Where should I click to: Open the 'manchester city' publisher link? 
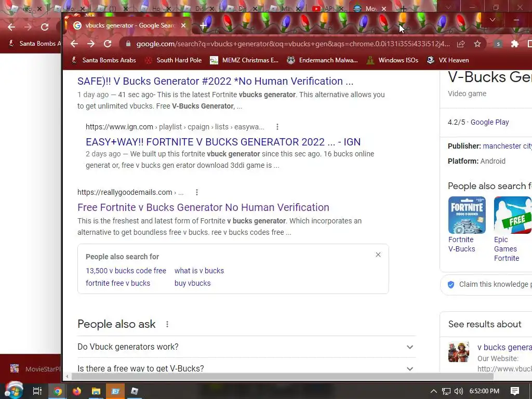click(507, 146)
